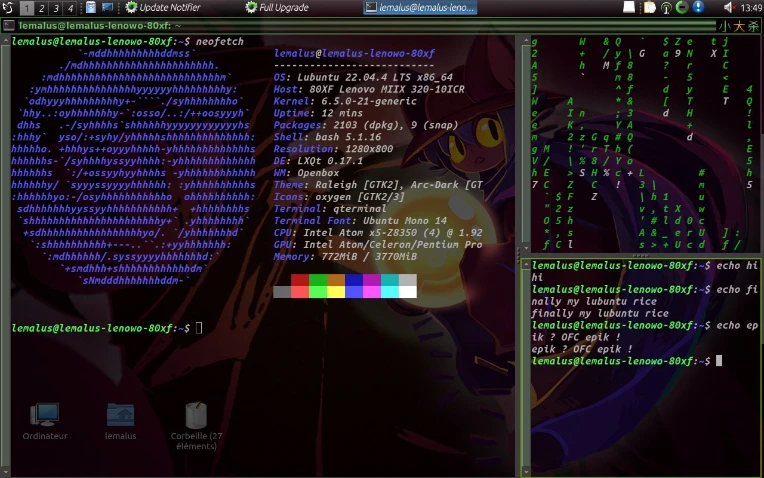This screenshot has width=764, height=478.
Task: Switch to virtual desktop 1
Action: click(27, 8)
